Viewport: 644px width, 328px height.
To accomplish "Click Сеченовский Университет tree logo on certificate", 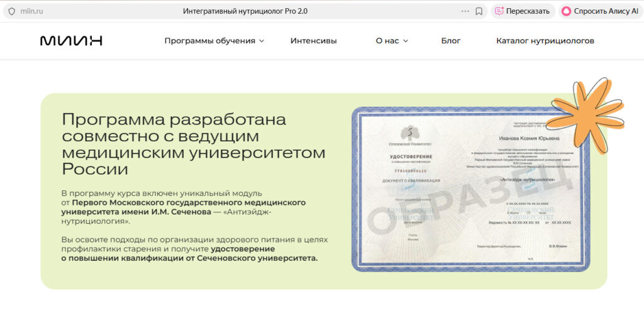I will [409, 136].
